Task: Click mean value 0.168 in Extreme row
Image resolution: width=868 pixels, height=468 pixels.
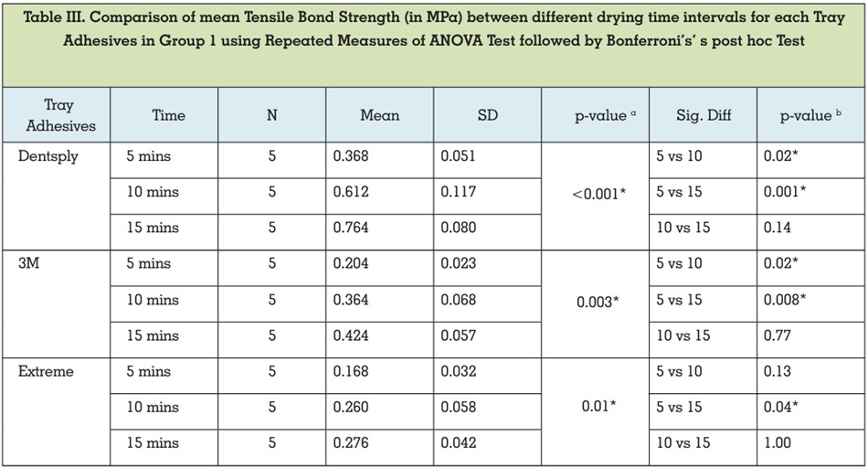Action: (351, 371)
